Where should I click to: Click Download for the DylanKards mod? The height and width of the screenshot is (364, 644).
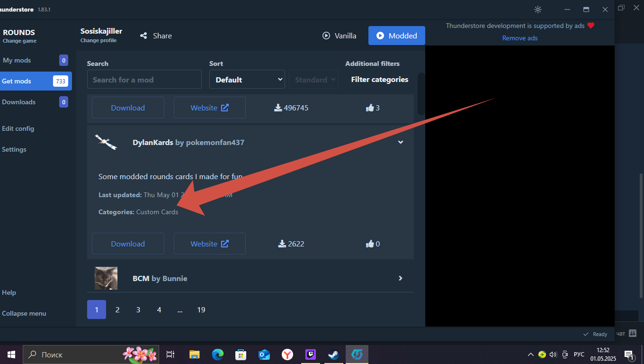tap(128, 244)
